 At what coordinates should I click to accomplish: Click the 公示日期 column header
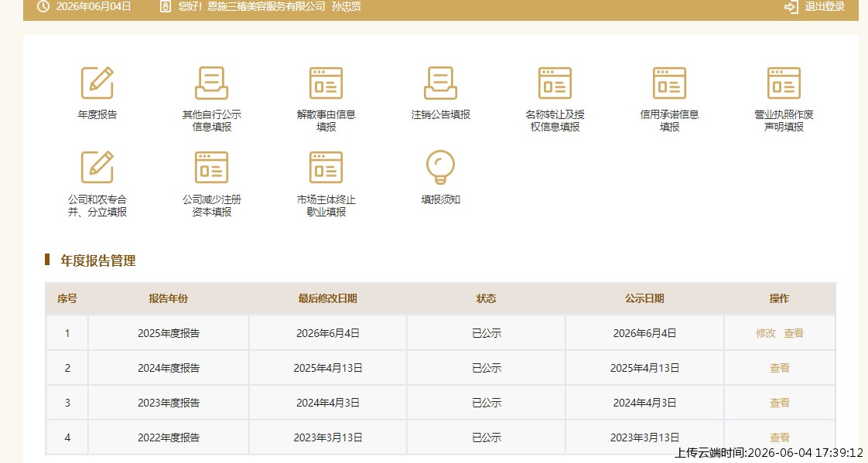pyautogui.click(x=644, y=298)
